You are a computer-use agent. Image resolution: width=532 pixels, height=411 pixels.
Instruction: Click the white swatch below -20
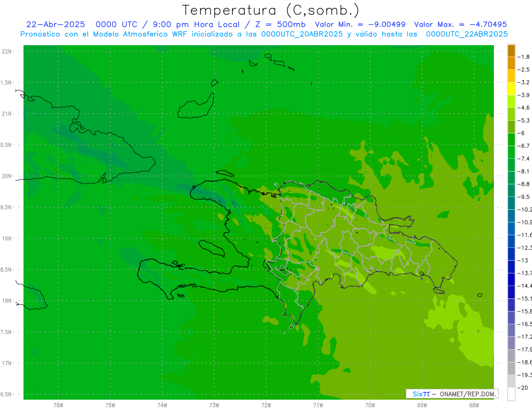(x=511, y=394)
